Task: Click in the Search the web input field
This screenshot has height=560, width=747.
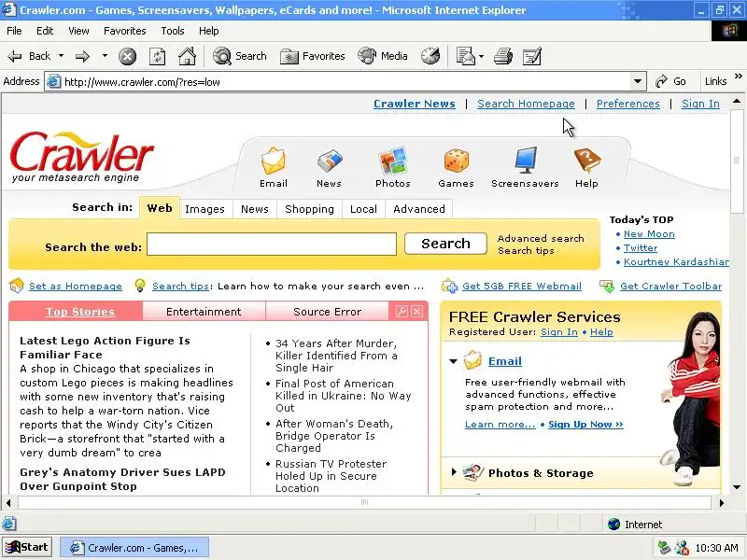Action: (x=272, y=244)
